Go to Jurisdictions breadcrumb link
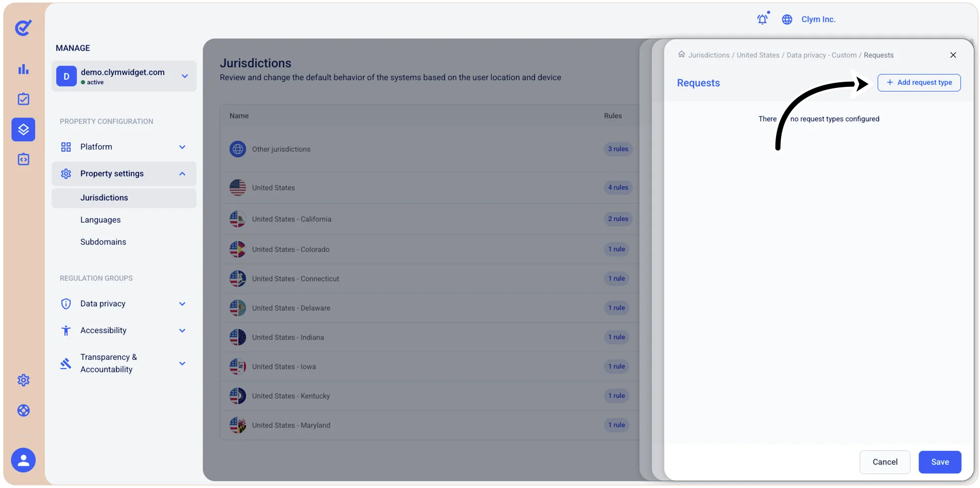This screenshot has width=980, height=488. pos(709,55)
